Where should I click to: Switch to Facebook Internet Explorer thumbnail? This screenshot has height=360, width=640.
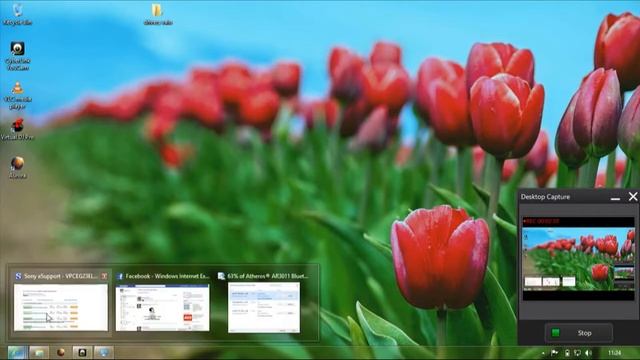pos(162,307)
